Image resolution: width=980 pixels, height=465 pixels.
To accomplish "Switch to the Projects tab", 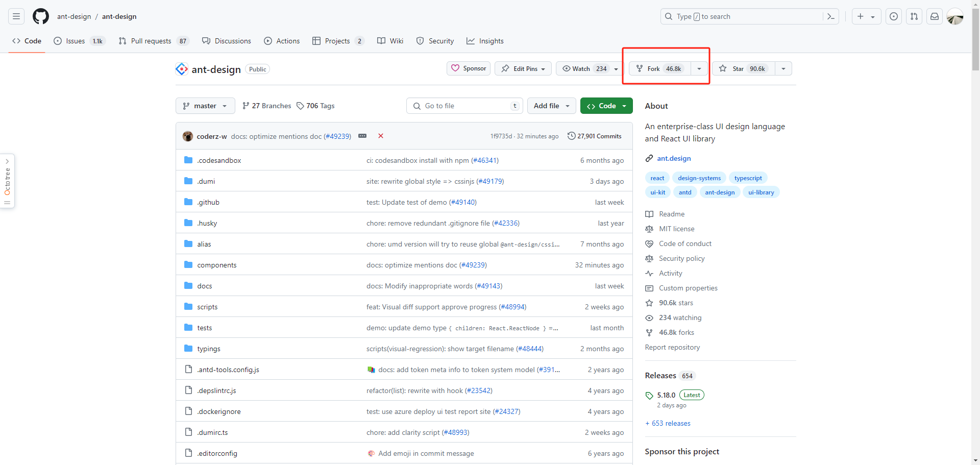I will coord(338,41).
